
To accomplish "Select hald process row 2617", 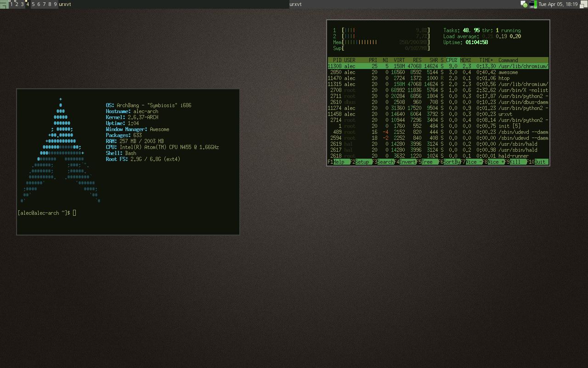I will [x=438, y=150].
